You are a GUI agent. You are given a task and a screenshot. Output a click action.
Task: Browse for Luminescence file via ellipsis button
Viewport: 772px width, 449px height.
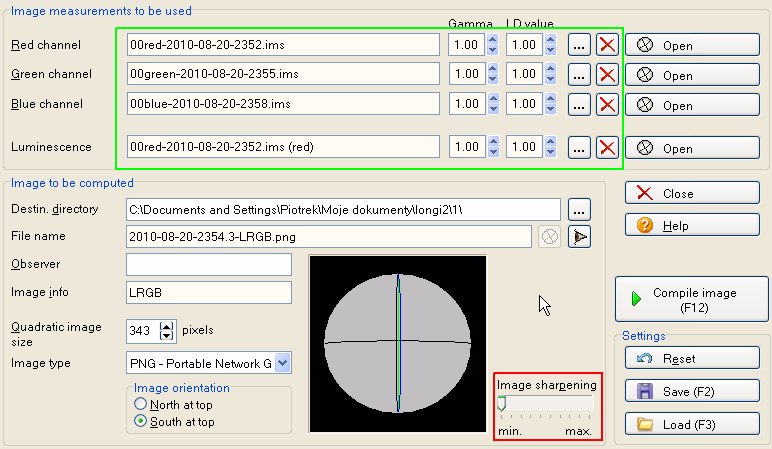(x=580, y=148)
